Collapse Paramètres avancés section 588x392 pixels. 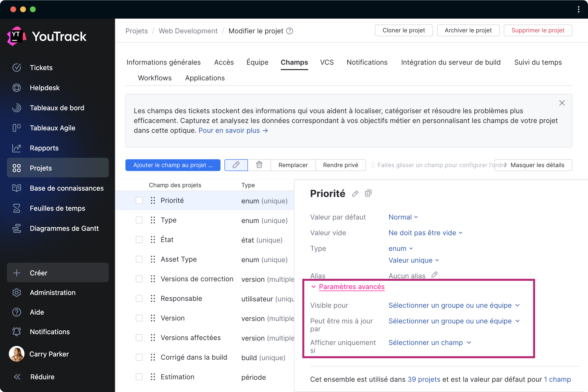point(351,287)
